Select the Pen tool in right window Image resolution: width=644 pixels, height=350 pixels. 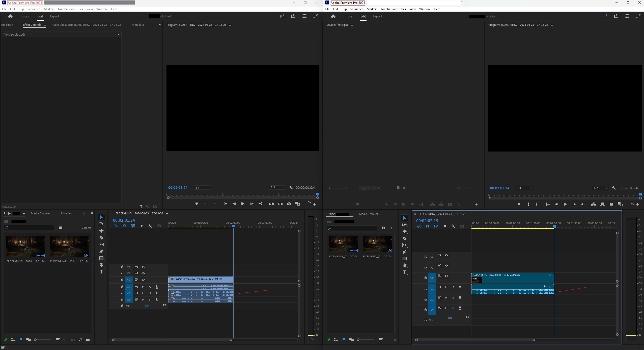coord(405,252)
